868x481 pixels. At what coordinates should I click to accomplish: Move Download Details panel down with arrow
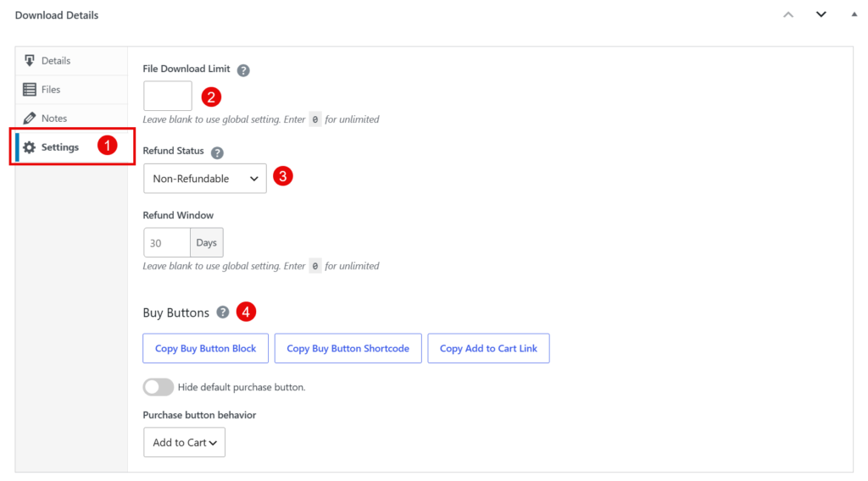pyautogui.click(x=821, y=14)
